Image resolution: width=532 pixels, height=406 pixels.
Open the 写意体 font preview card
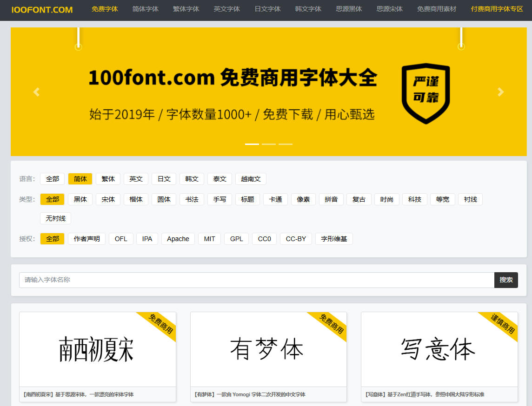439,349
